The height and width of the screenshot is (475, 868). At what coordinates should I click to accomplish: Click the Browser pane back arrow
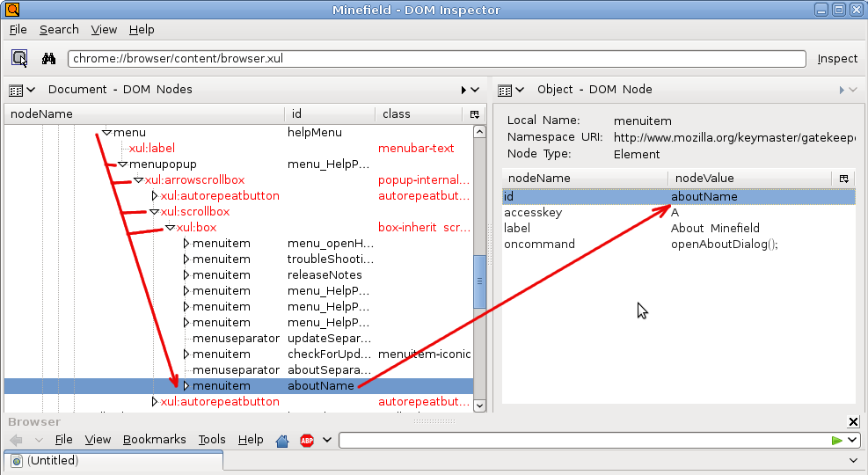pyautogui.click(x=17, y=441)
